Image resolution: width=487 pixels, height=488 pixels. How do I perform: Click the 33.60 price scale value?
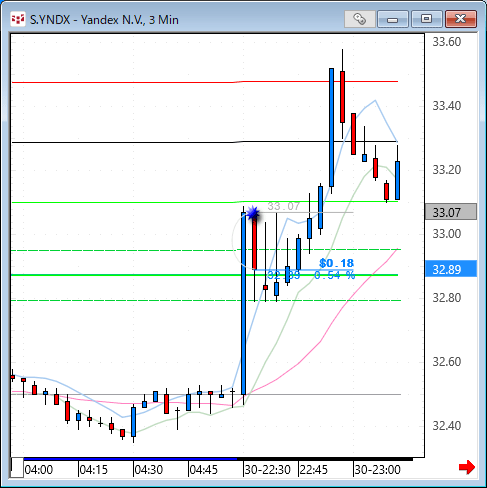pyautogui.click(x=447, y=42)
